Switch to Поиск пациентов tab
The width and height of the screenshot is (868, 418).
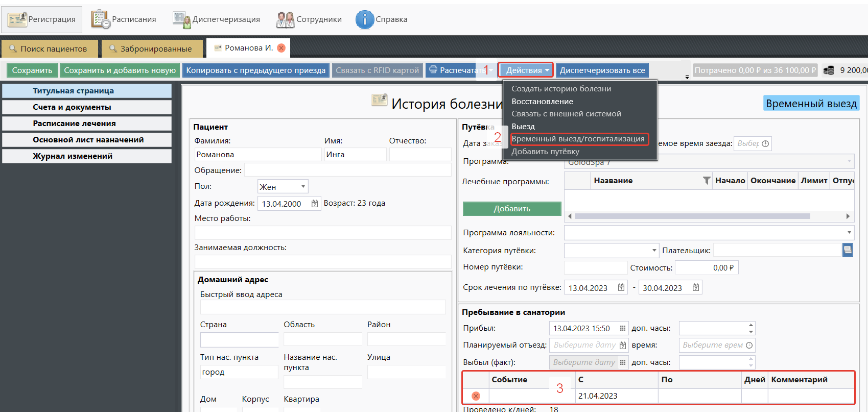point(49,49)
